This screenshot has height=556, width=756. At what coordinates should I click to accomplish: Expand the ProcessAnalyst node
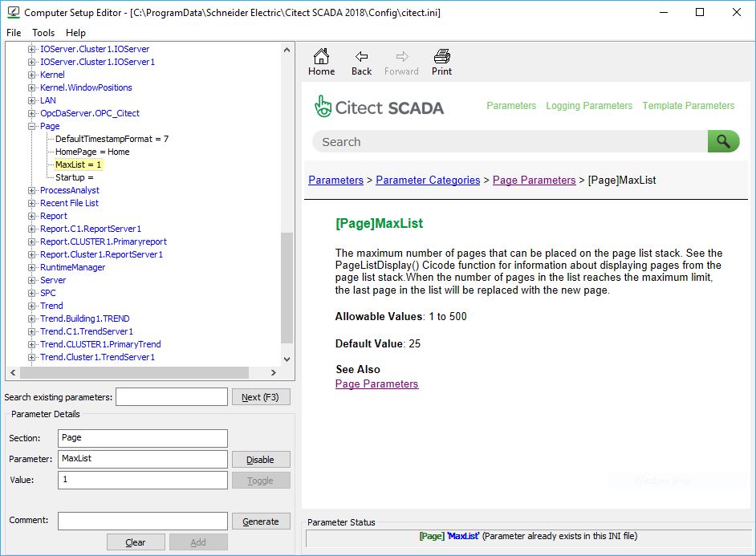pyautogui.click(x=32, y=190)
